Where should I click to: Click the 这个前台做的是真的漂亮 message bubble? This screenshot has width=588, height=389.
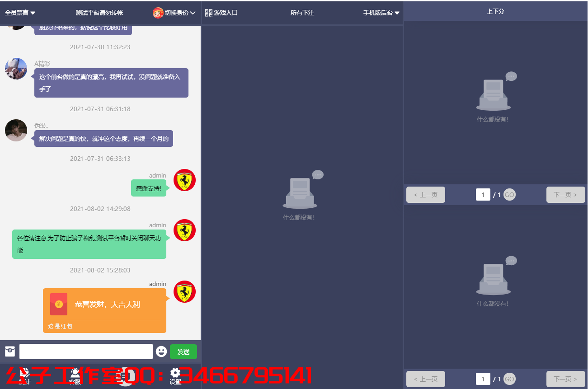(111, 83)
